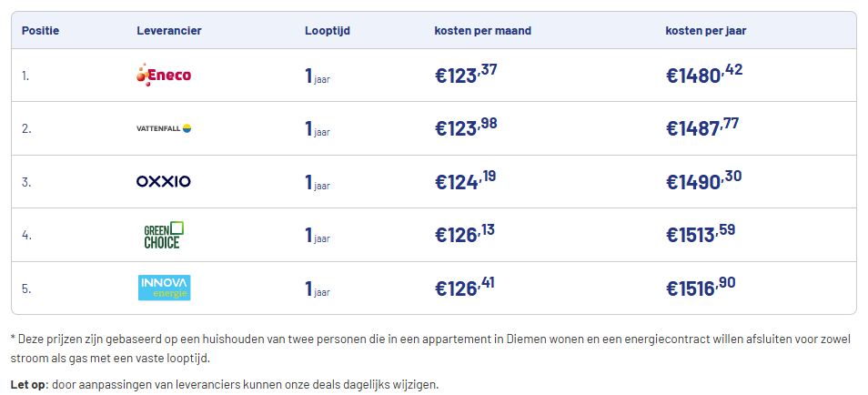The width and height of the screenshot is (868, 395).
Task: Select Innova's yearly cost €1516,90
Action: coord(701,288)
